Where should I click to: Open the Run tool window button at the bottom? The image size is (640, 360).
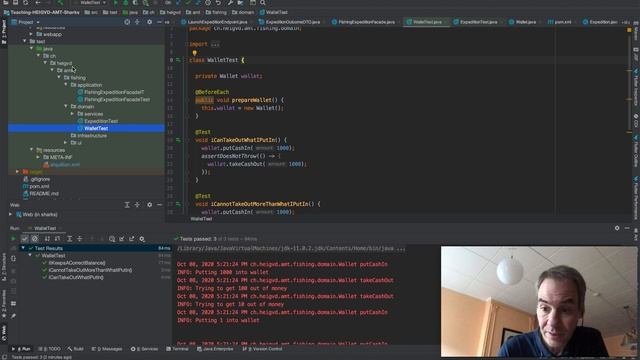[22, 349]
